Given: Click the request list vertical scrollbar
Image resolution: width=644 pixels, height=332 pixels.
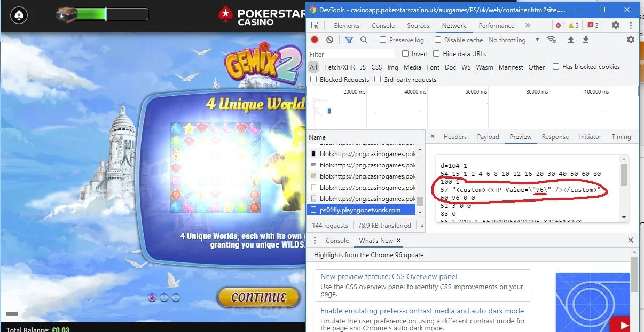Looking at the screenshot, I should pyautogui.click(x=420, y=182).
